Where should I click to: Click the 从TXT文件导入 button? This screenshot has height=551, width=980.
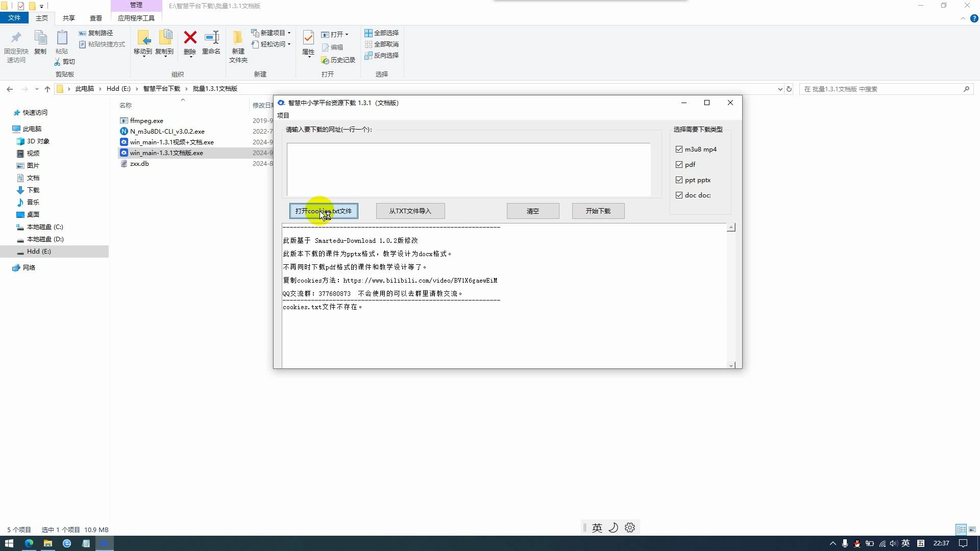(411, 211)
